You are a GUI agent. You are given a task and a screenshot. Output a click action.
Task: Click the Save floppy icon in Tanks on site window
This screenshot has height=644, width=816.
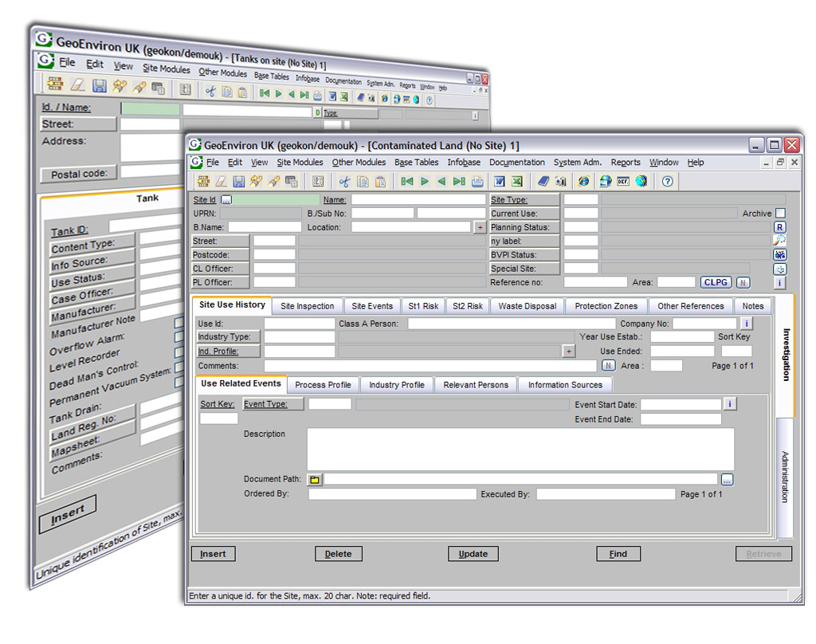click(x=100, y=86)
